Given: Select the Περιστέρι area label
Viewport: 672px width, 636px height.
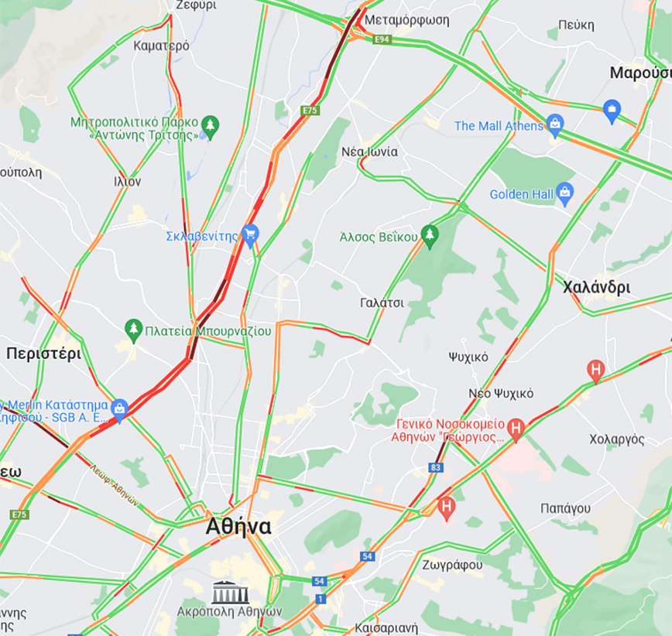Looking at the screenshot, I should [43, 354].
